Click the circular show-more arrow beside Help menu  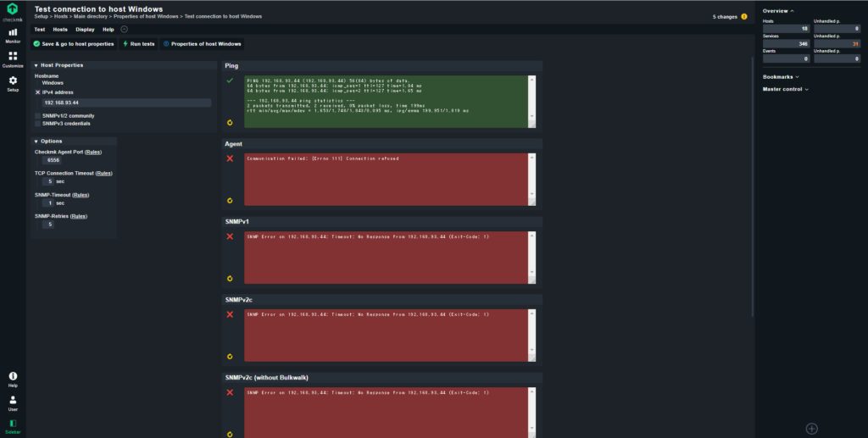tap(124, 30)
